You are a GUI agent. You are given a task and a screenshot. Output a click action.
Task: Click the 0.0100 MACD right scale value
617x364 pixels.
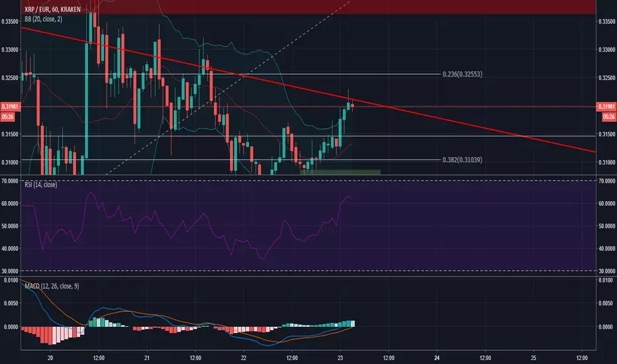click(606, 280)
